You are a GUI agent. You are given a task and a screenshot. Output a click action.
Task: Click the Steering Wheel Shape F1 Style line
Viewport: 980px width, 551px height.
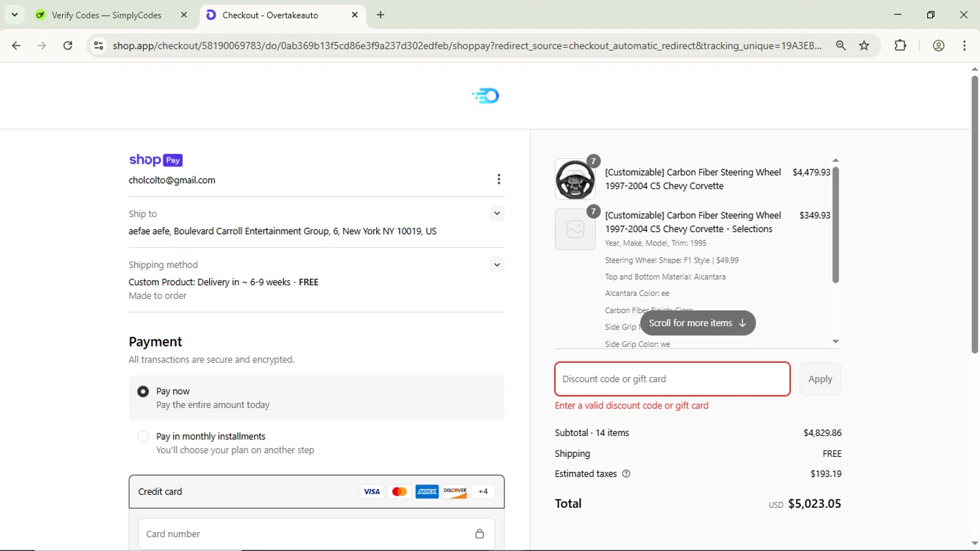coord(672,260)
